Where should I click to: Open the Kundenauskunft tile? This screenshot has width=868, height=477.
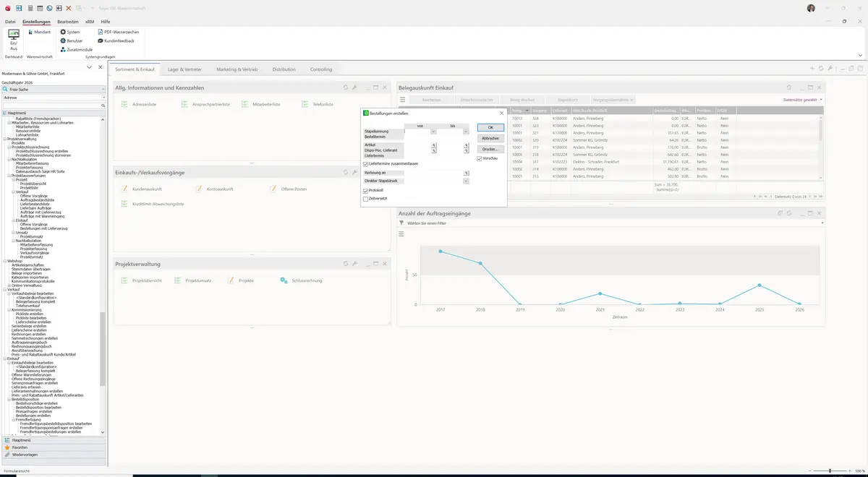[x=142, y=189]
